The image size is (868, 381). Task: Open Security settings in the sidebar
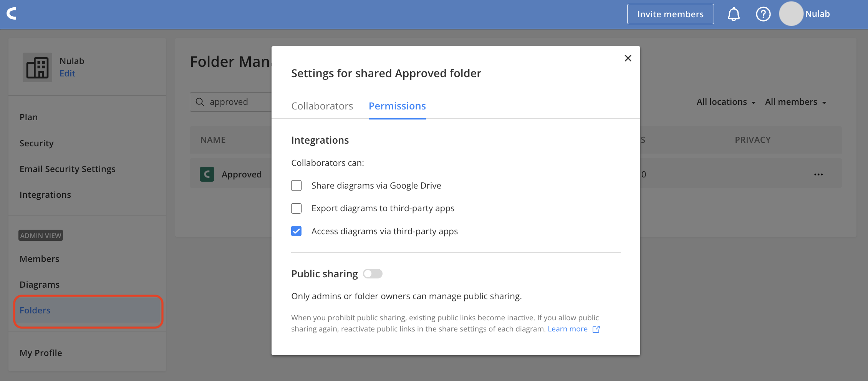36,143
